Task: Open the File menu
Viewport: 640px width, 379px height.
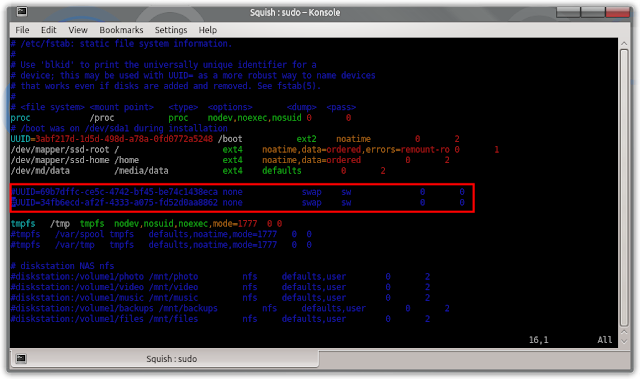Action: click(x=22, y=30)
